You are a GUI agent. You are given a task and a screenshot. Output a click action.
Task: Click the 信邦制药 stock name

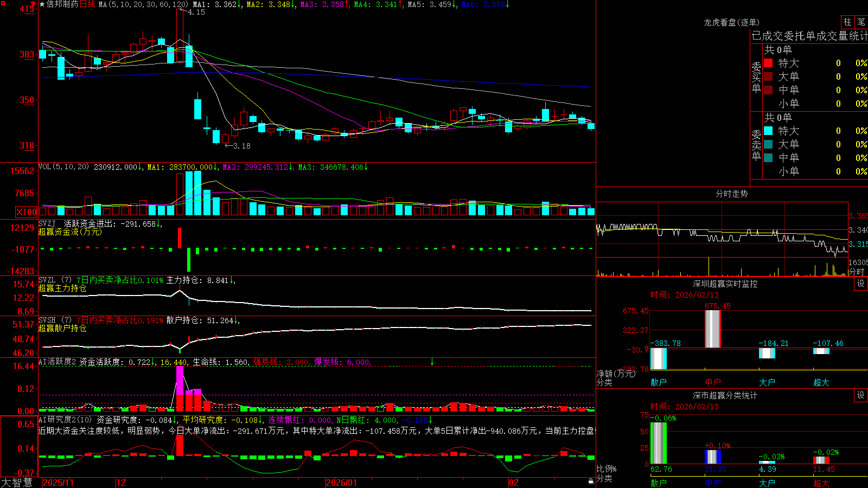[62, 4]
